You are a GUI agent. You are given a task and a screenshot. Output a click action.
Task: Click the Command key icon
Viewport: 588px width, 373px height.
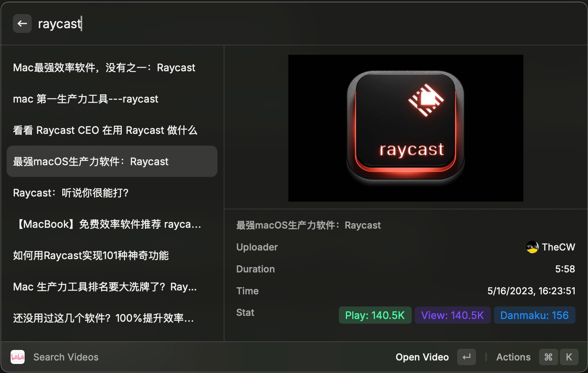tap(548, 357)
